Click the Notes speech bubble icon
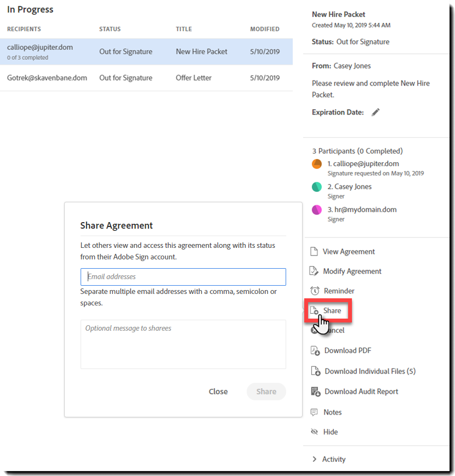 coord(314,412)
